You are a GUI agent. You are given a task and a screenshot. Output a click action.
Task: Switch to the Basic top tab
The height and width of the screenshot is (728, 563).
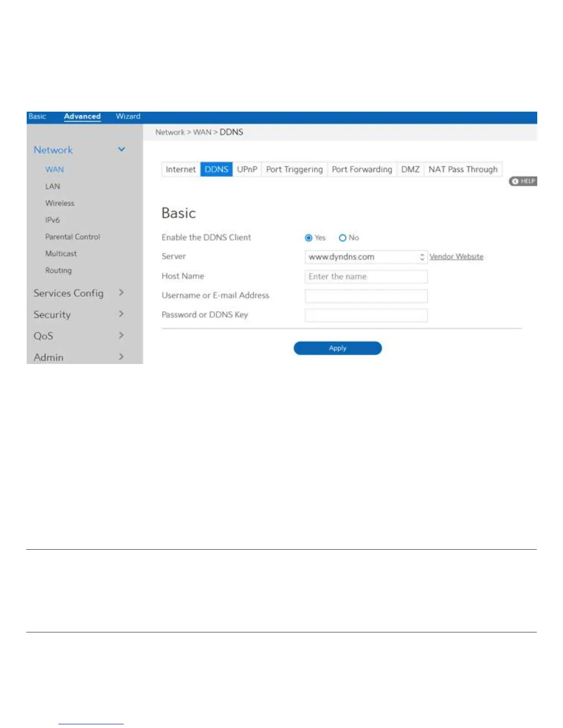pos(37,116)
